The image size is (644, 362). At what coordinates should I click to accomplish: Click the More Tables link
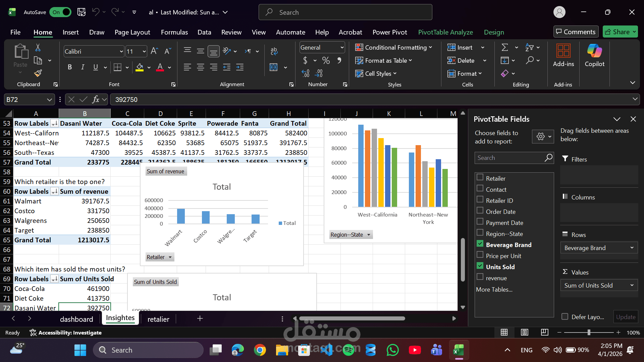click(x=494, y=289)
